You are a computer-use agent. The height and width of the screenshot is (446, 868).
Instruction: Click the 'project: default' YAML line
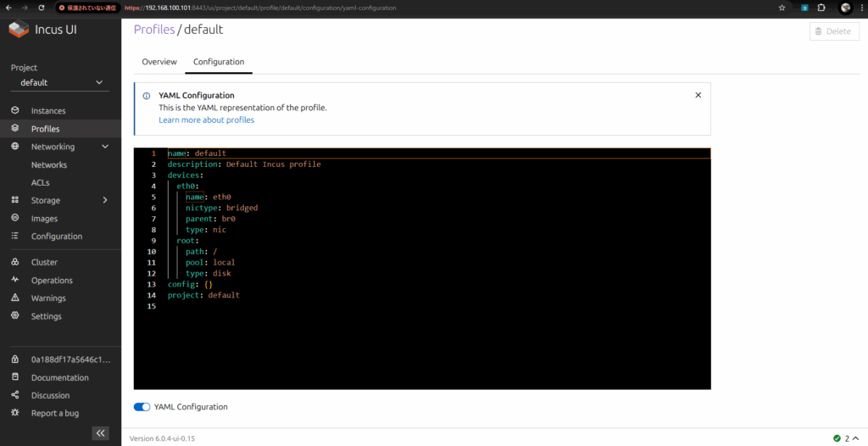pos(203,295)
